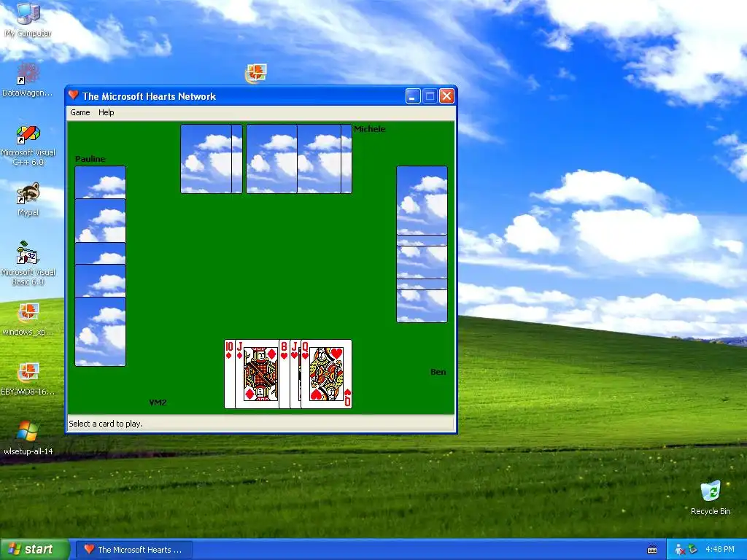Click the Hearts taskbar button
The width and height of the screenshot is (747, 560).
tap(135, 550)
